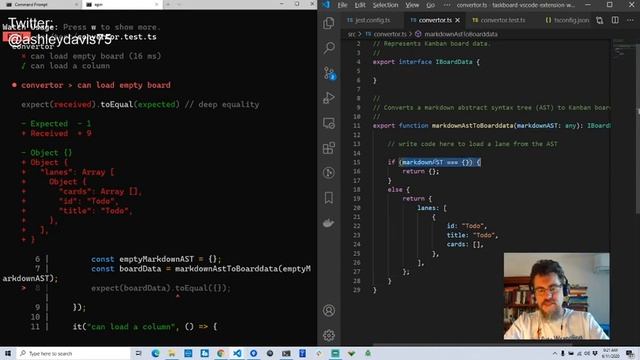Open the clock-like timeline icon in the activity bar

pyautogui.click(x=329, y=173)
